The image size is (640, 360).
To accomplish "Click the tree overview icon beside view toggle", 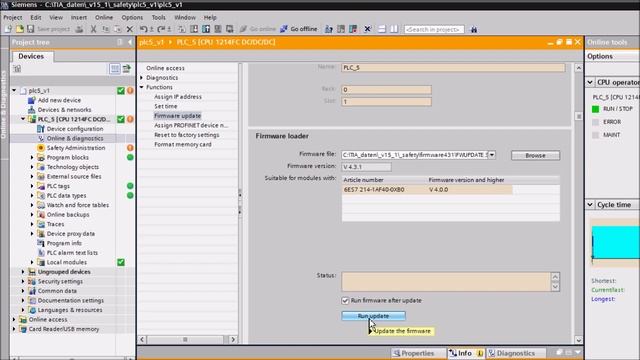I will coord(127,69).
